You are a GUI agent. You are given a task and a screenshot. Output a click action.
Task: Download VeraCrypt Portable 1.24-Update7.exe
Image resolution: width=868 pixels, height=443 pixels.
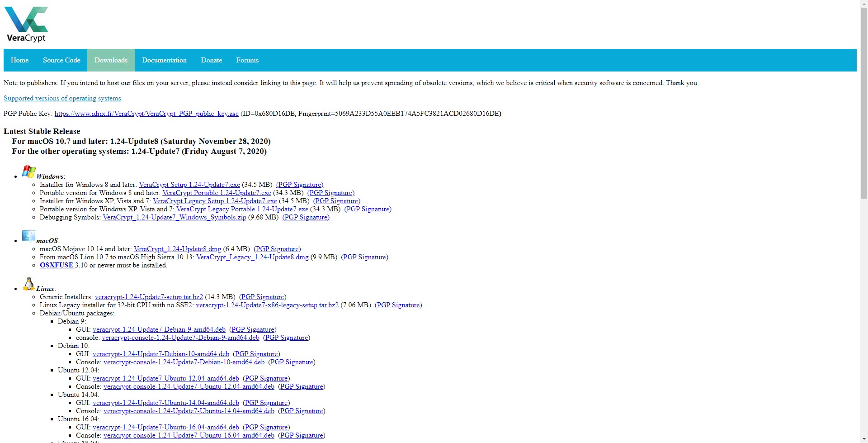[x=217, y=193]
